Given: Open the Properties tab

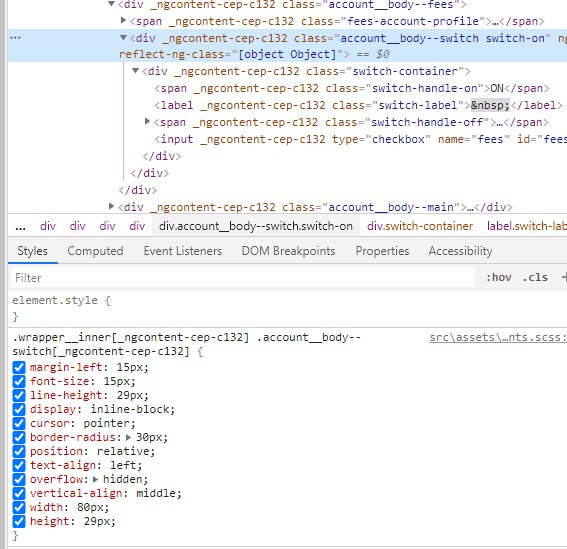Looking at the screenshot, I should [x=382, y=251].
